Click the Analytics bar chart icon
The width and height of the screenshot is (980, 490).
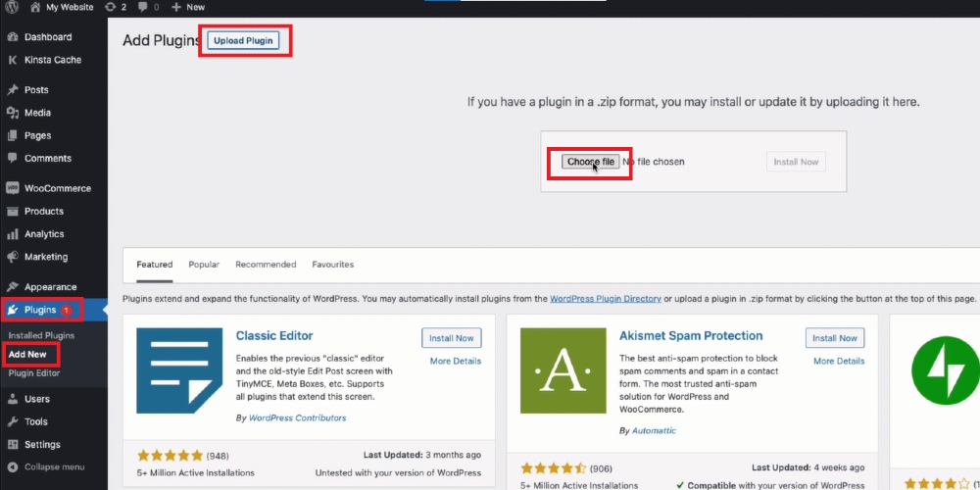coord(12,234)
